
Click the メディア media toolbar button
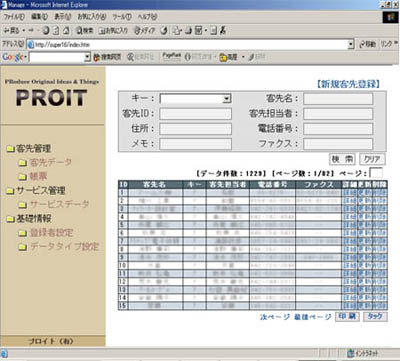pyautogui.click(x=144, y=31)
